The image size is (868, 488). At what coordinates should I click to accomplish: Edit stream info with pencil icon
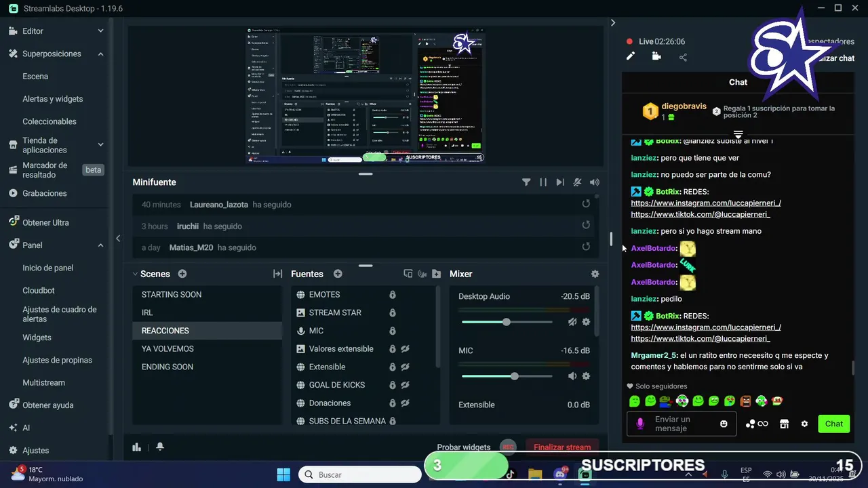pyautogui.click(x=631, y=56)
